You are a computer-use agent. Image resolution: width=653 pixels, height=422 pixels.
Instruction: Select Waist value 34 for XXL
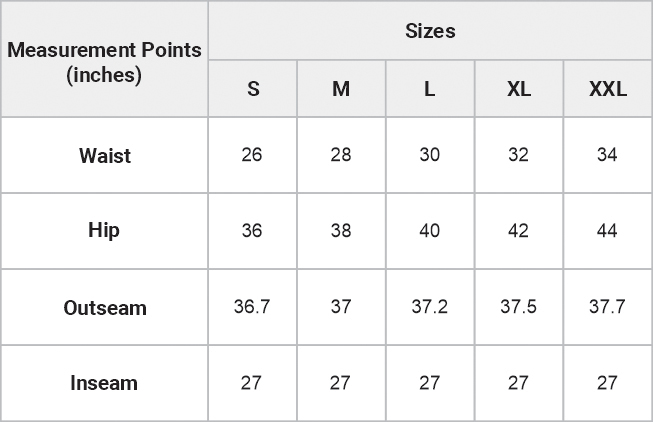(x=607, y=155)
